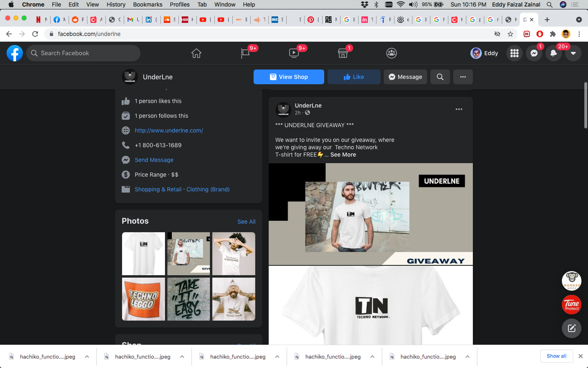The image size is (588, 368).
Task: Open the Dropbox menu bar icon
Action: pyautogui.click(x=365, y=4)
